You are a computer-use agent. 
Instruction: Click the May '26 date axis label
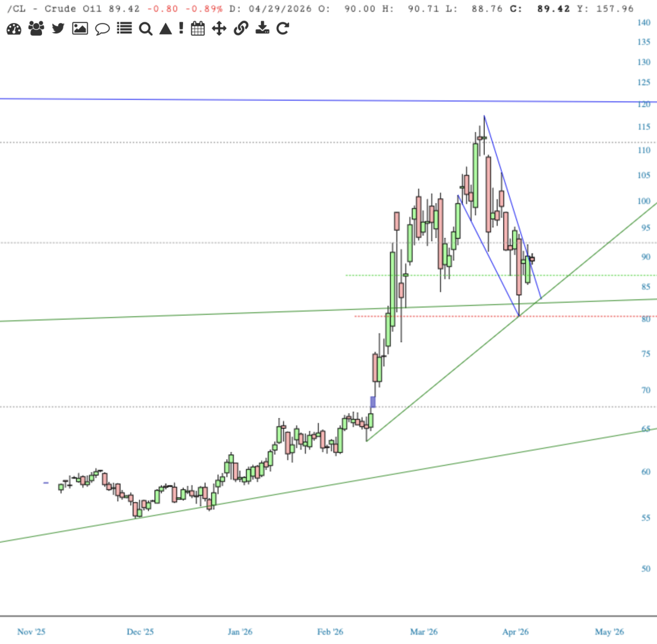tap(609, 631)
